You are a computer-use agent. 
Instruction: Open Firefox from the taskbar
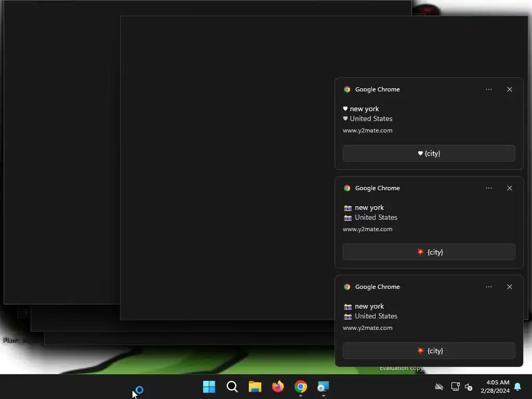pyautogui.click(x=278, y=387)
